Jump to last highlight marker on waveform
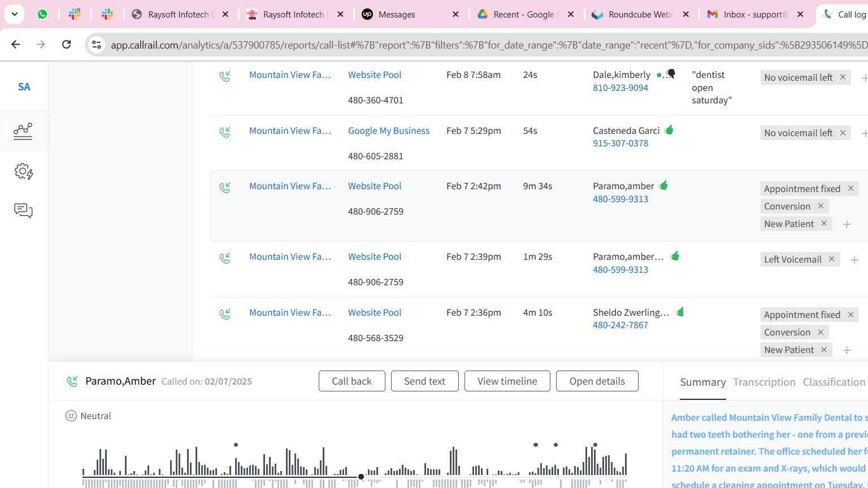 (595, 445)
